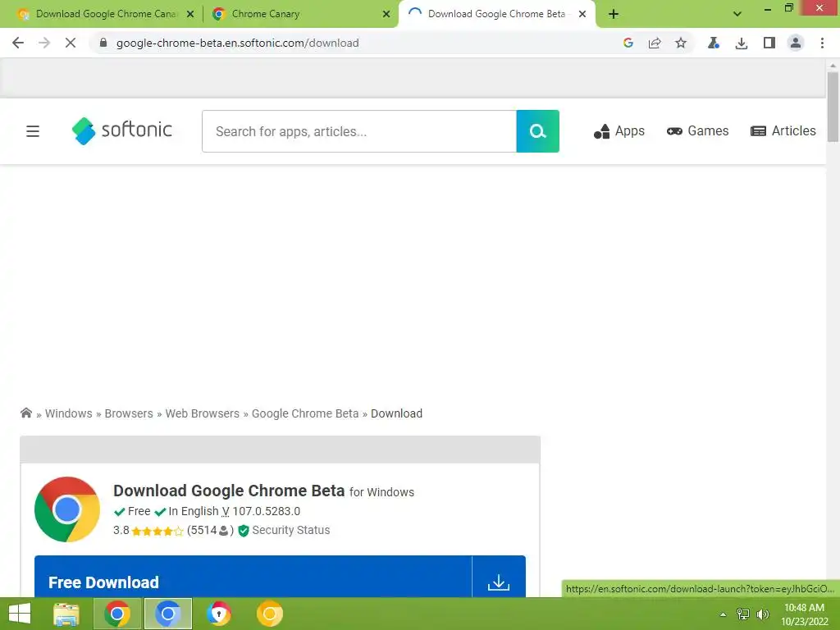Click the Security Status link
Image resolution: width=840 pixels, height=630 pixels.
coord(291,531)
